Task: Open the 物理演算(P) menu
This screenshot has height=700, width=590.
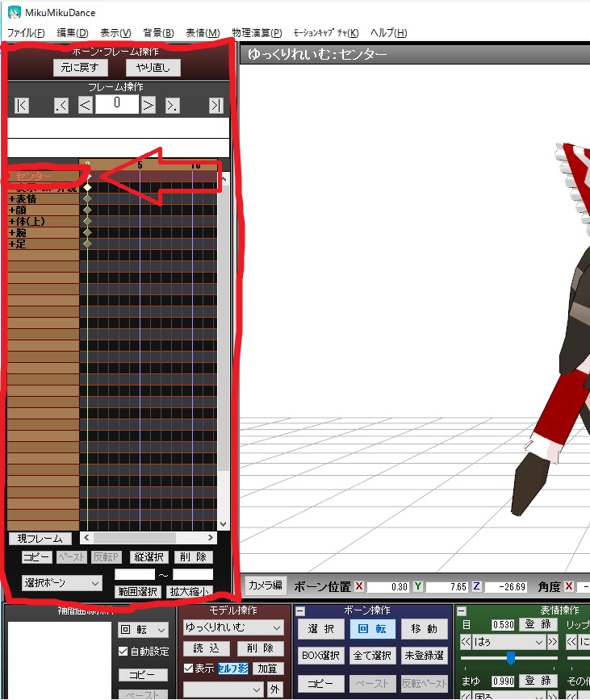Action: click(x=257, y=33)
